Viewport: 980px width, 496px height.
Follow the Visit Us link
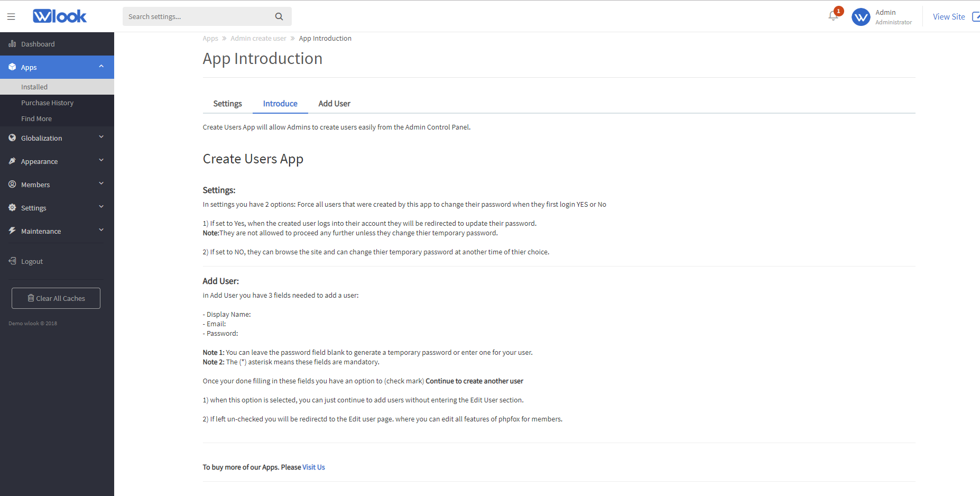313,467
